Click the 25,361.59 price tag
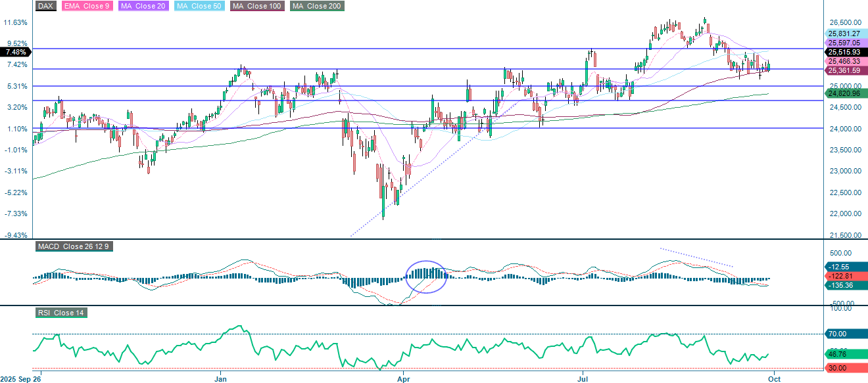This screenshot has height=383, width=868. [846, 70]
